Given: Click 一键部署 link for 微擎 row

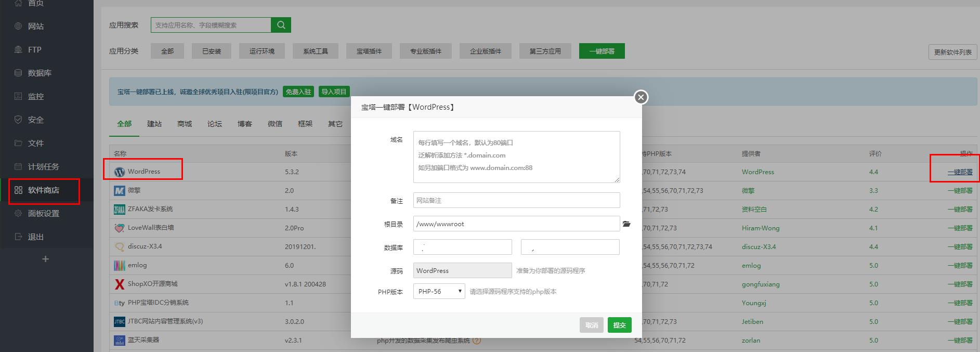Looking at the screenshot, I should 960,191.
